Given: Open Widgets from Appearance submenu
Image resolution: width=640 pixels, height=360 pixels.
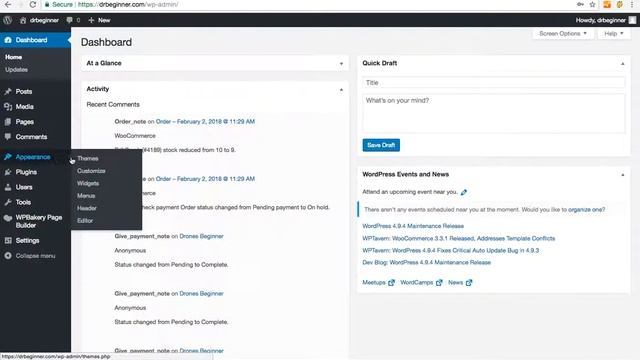Looking at the screenshot, I should pos(88,184).
